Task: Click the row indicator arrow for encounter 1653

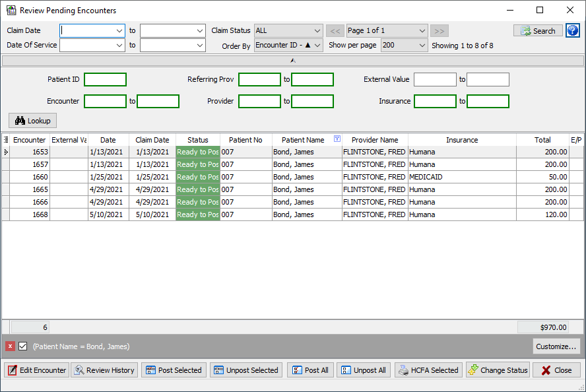Action: point(5,152)
